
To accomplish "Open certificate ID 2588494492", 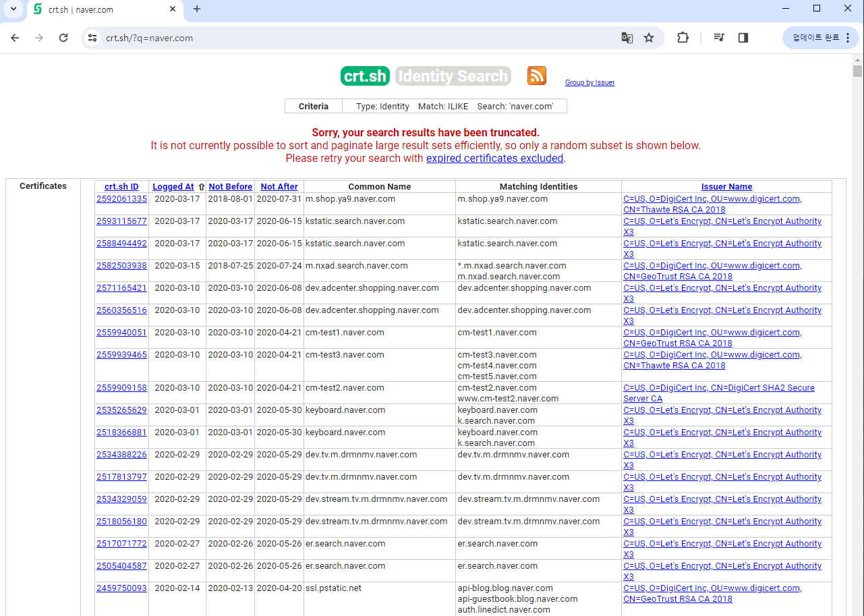I will [121, 244].
